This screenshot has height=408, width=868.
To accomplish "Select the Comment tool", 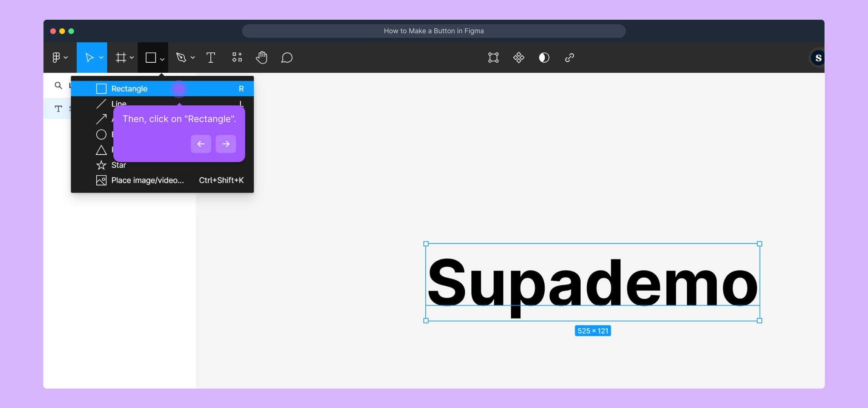I will tap(287, 58).
